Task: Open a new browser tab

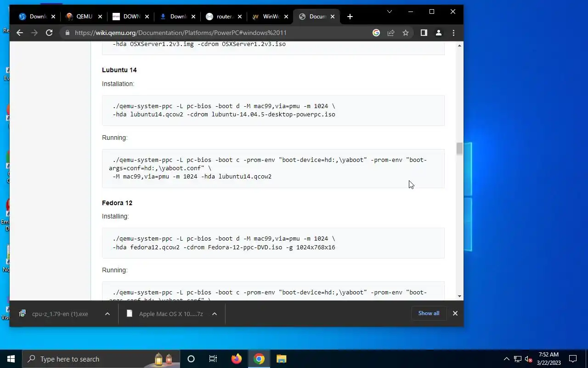Action: 350,17
